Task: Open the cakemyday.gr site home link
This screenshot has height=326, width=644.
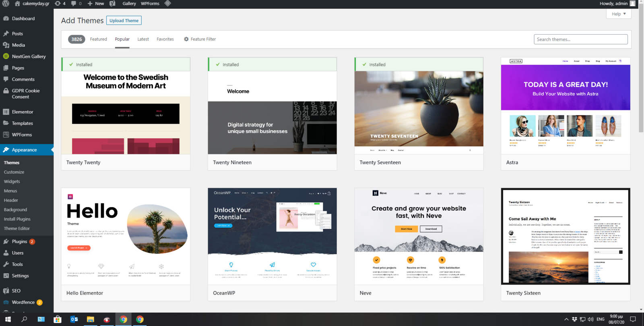Action: point(32,4)
